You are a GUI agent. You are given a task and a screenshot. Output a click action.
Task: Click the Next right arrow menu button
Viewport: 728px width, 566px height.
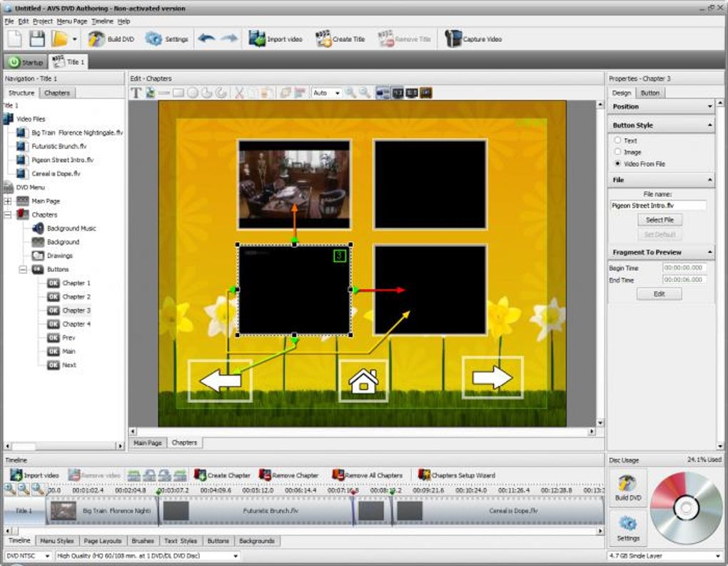pyautogui.click(x=492, y=378)
